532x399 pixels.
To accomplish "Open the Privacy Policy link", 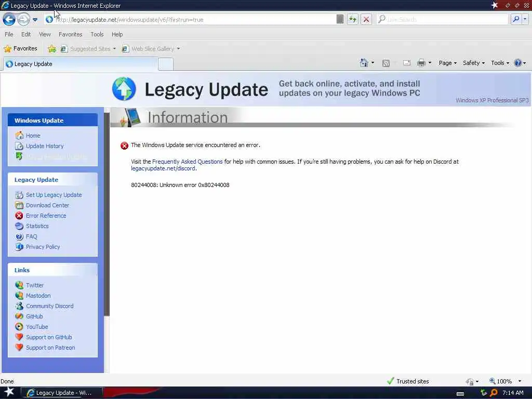I will point(43,247).
